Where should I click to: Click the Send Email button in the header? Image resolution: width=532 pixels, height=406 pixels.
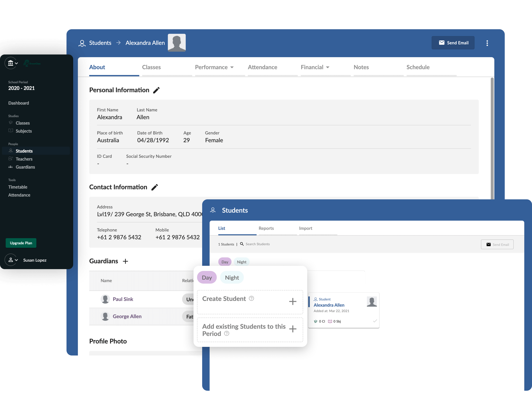coord(453,43)
